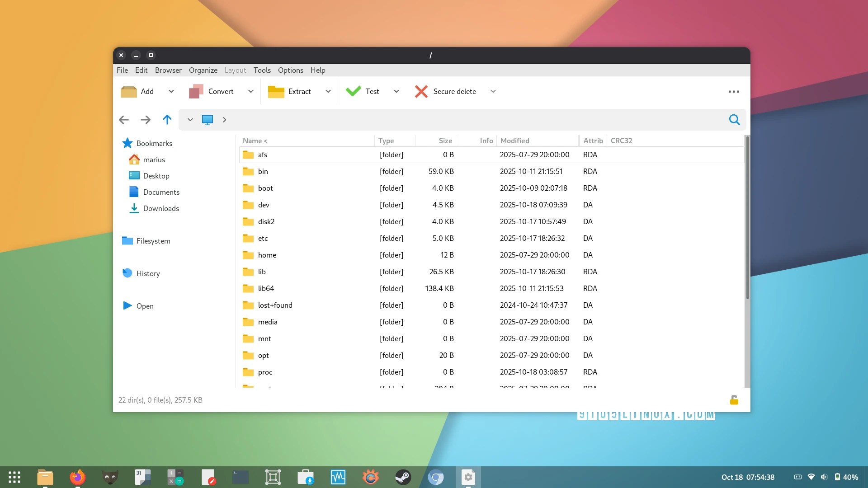The image size is (868, 488).
Task: Click the Extract folder icon
Action: [276, 92]
